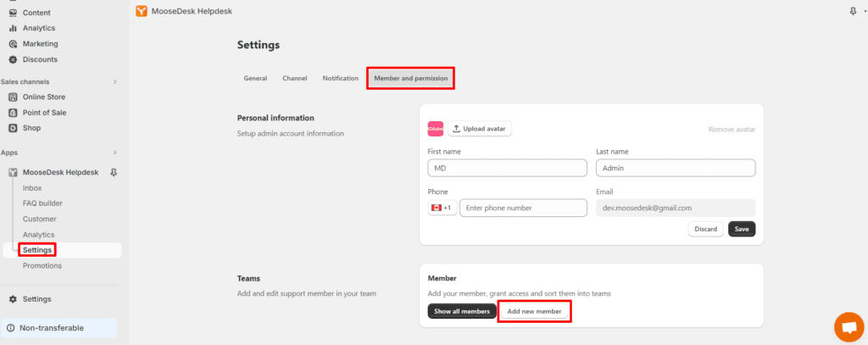Click the Upload avatar button
Image resolution: width=868 pixels, height=345 pixels.
480,129
